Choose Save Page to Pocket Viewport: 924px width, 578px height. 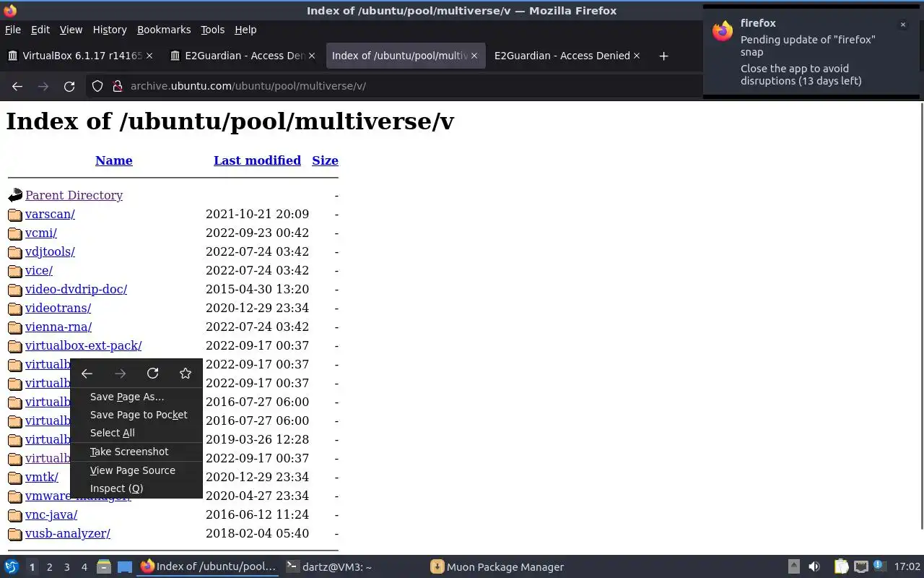tap(136, 415)
